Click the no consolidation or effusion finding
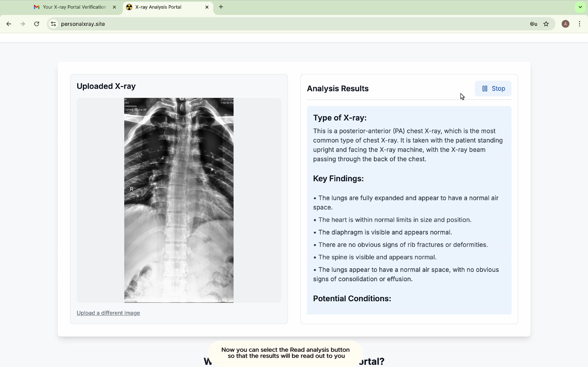 click(x=406, y=274)
